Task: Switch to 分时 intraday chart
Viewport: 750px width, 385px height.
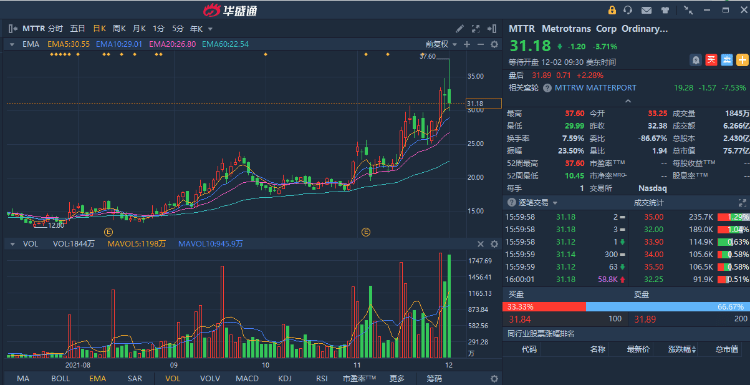Action: coord(55,29)
